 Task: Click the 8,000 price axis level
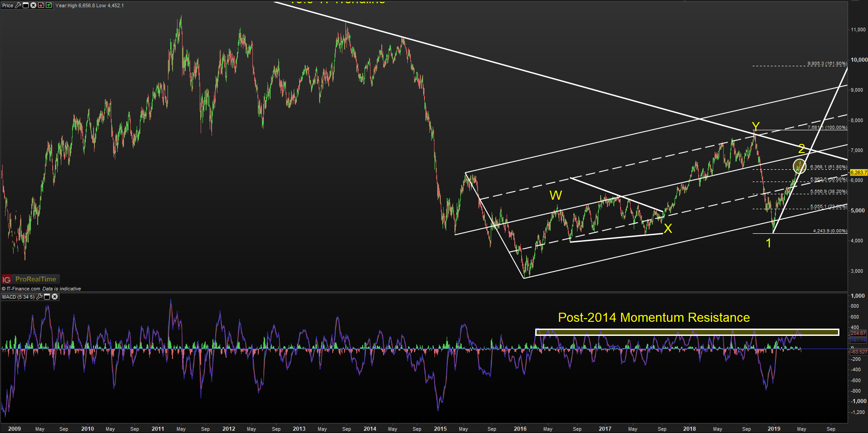[x=857, y=120]
